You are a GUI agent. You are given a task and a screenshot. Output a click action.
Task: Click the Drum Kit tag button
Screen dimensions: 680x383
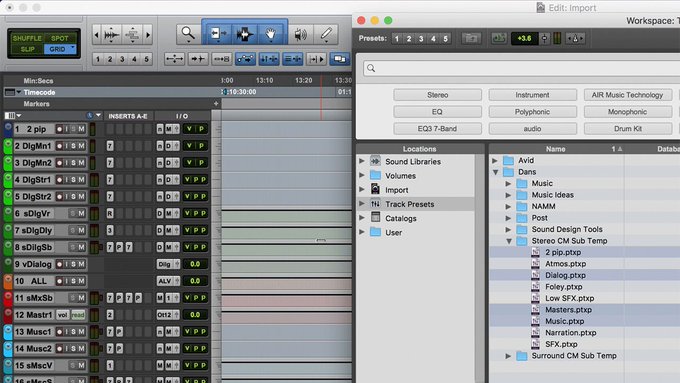click(x=628, y=129)
